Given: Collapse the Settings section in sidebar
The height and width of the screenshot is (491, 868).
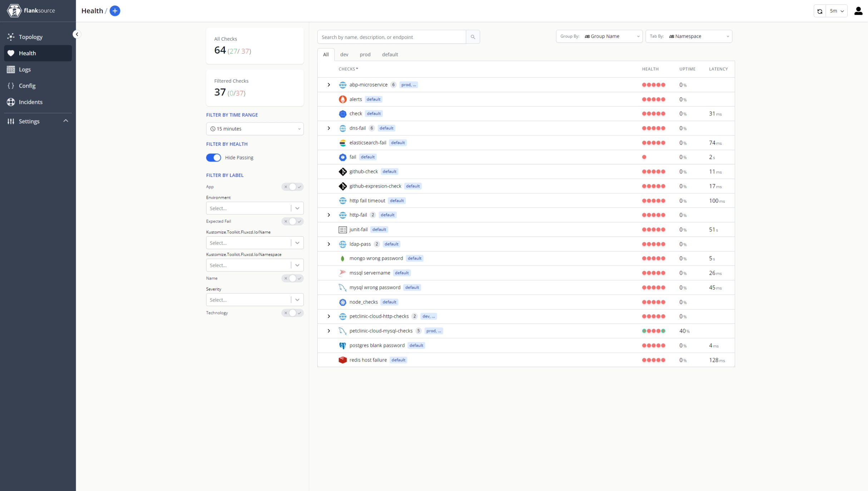Looking at the screenshot, I should [66, 121].
